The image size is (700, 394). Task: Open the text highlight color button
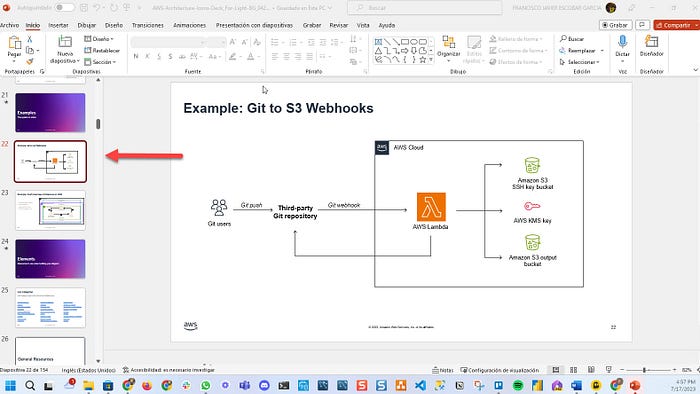tap(233, 56)
